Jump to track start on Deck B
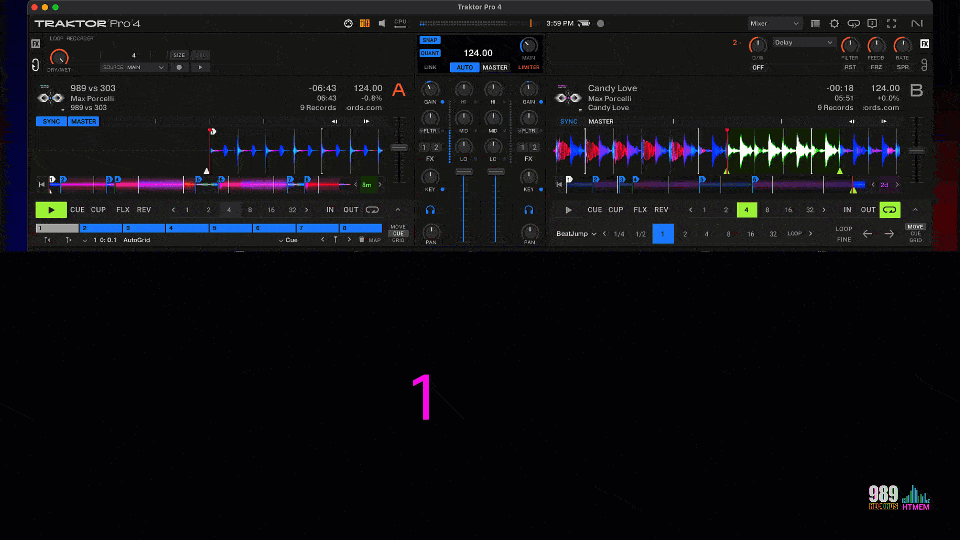 (559, 184)
